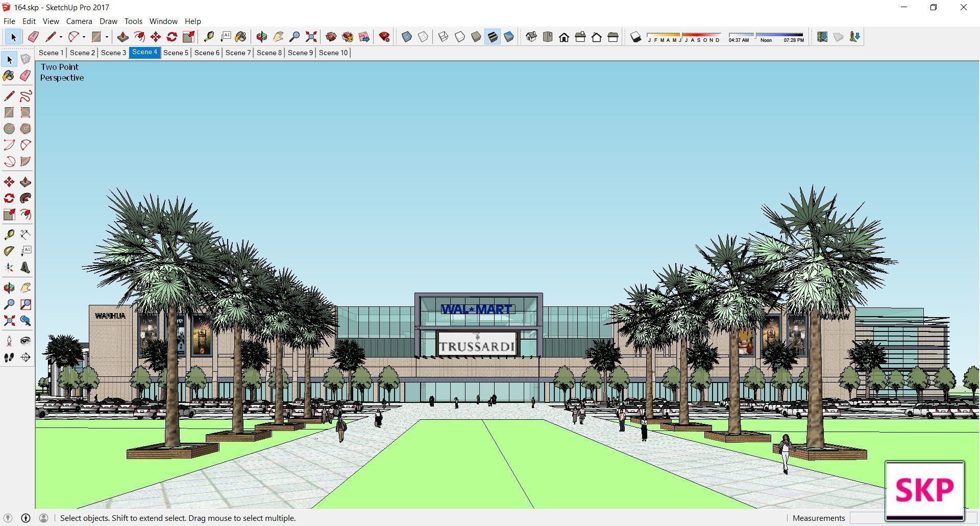980x526 pixels.
Task: Toggle Shadows show/hide button
Action: click(x=635, y=37)
